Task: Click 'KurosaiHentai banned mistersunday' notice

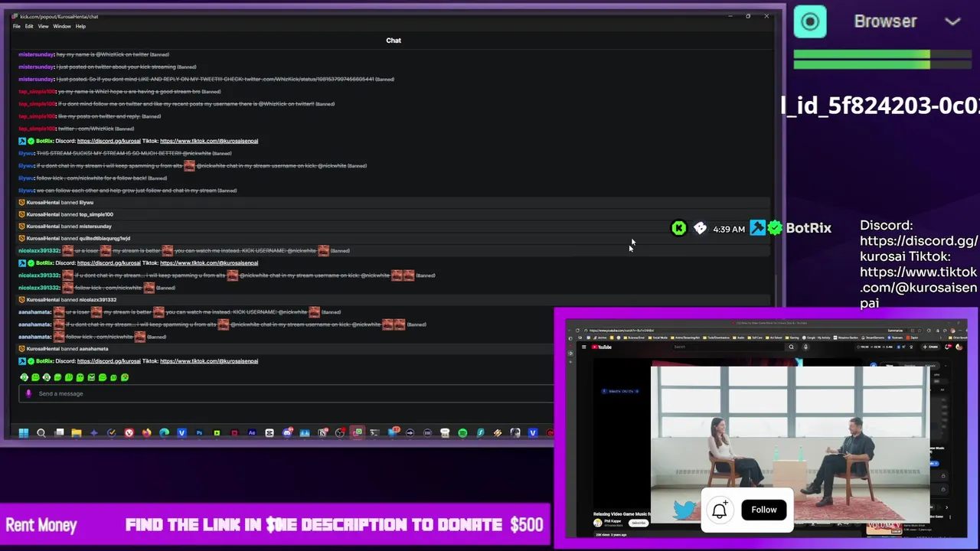Action: [x=394, y=227]
